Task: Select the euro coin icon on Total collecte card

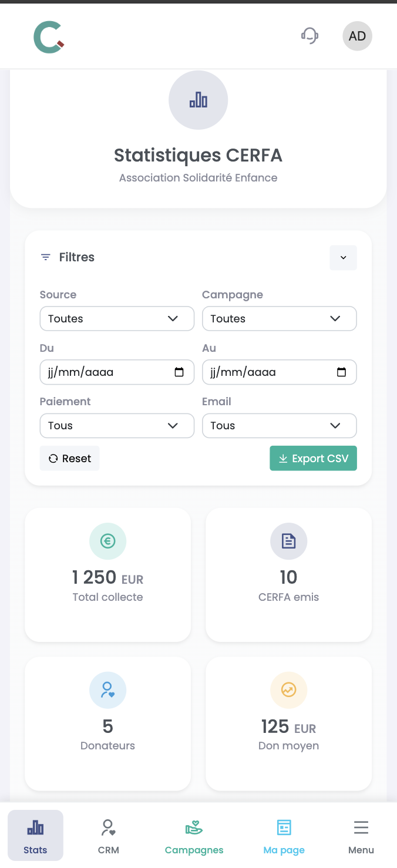Action: [107, 541]
